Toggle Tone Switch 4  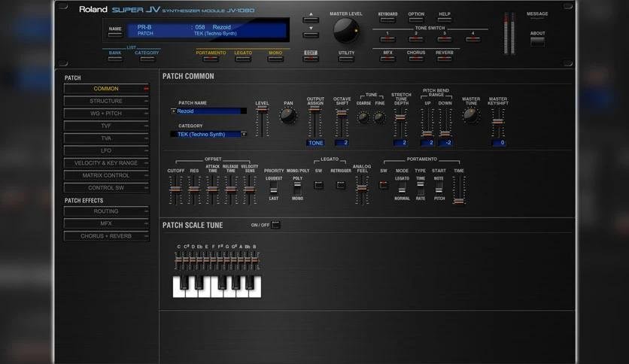pos(473,39)
